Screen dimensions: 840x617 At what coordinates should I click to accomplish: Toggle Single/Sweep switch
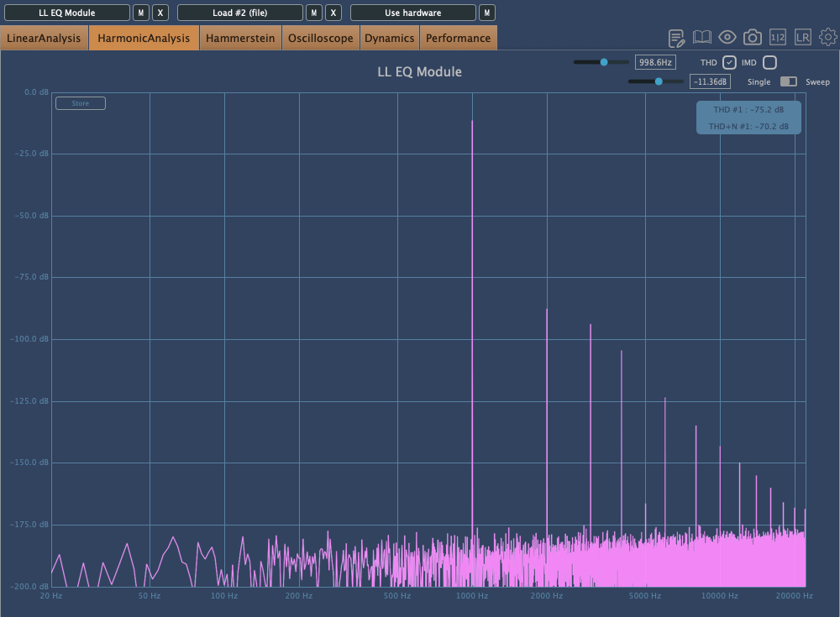[x=789, y=81]
